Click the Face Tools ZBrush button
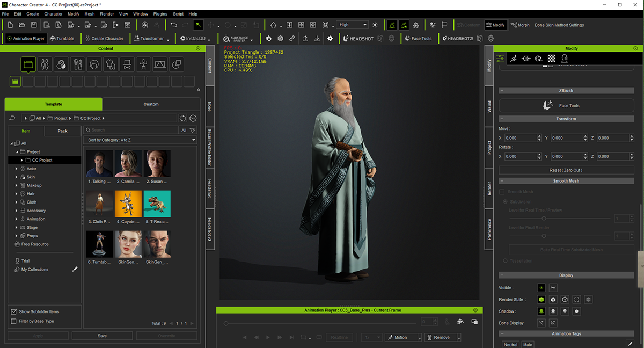The height and width of the screenshot is (348, 644). (x=566, y=106)
